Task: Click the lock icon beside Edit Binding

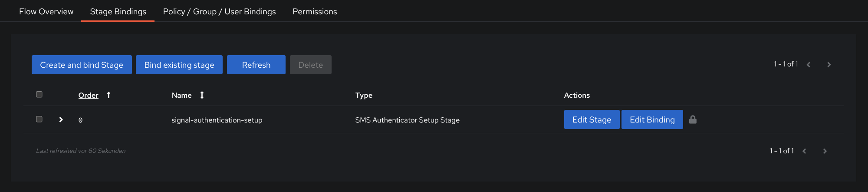Action: [x=693, y=119]
